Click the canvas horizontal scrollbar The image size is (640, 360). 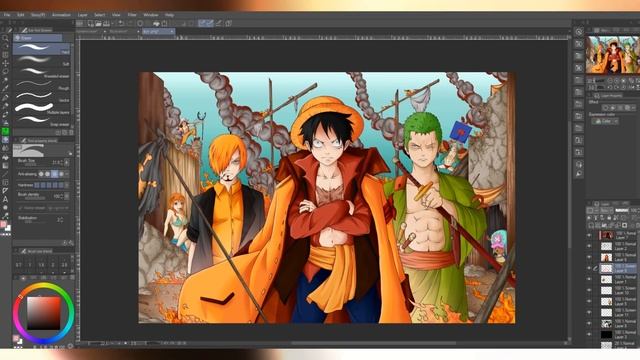coord(373,343)
